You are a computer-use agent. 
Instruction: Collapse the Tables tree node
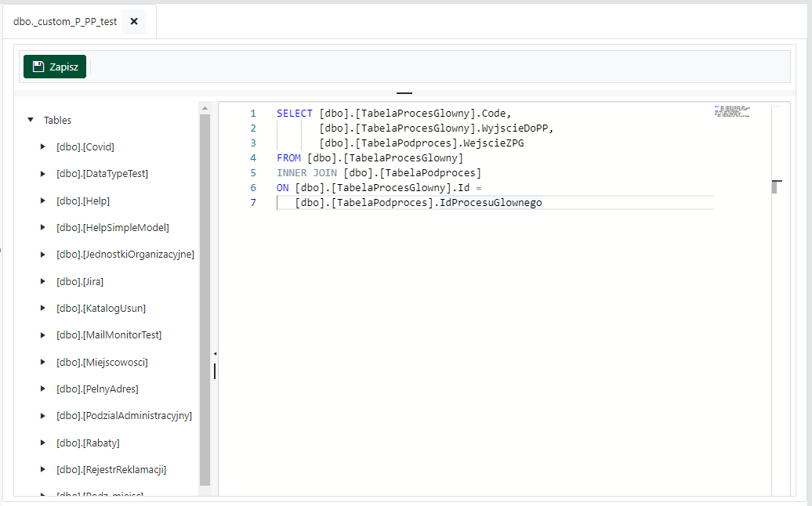tap(31, 121)
